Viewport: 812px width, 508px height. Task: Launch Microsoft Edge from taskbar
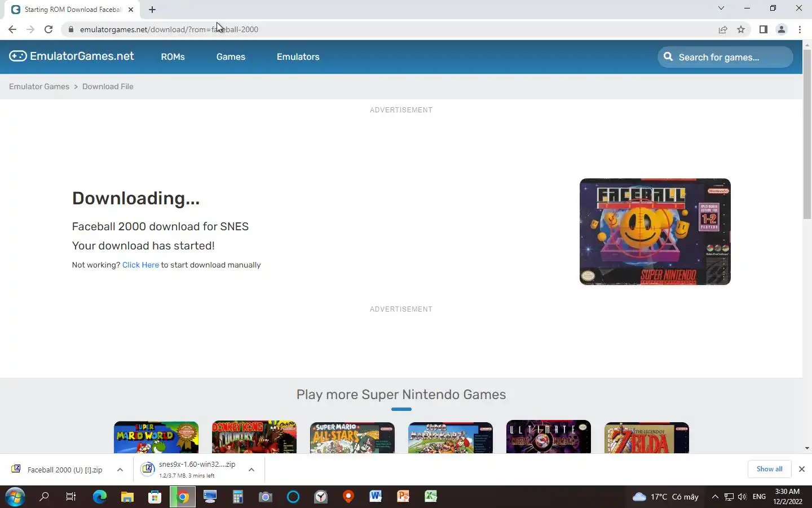pos(99,497)
